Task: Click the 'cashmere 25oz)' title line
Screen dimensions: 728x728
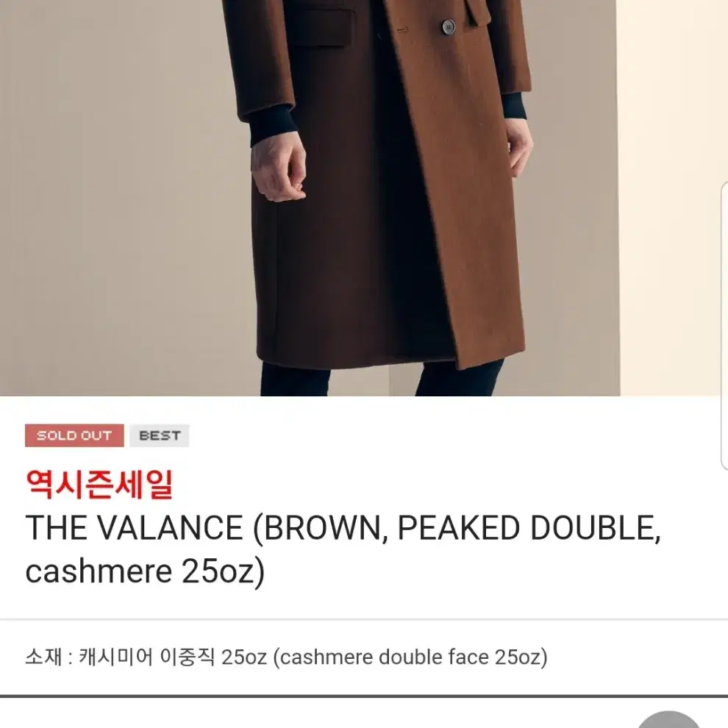Action: [x=145, y=571]
